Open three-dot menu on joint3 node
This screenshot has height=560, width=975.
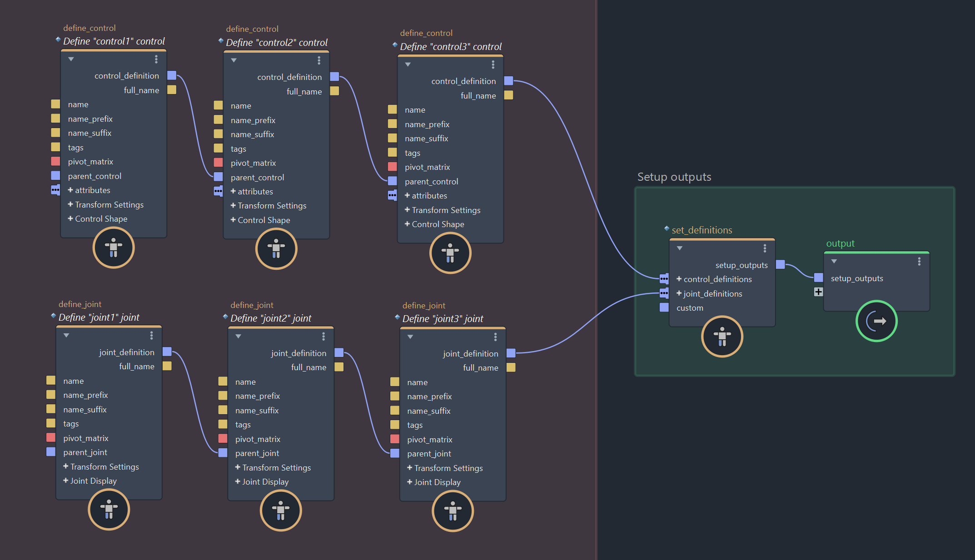click(x=495, y=337)
